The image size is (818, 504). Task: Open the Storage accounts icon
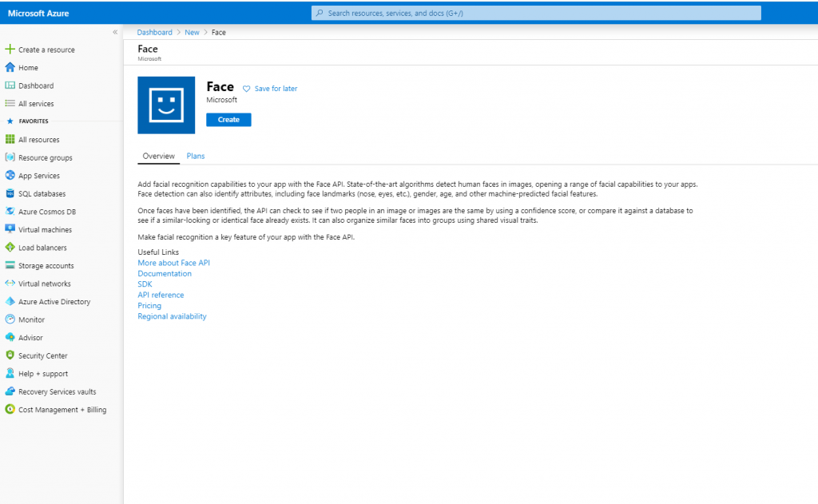pos(10,265)
